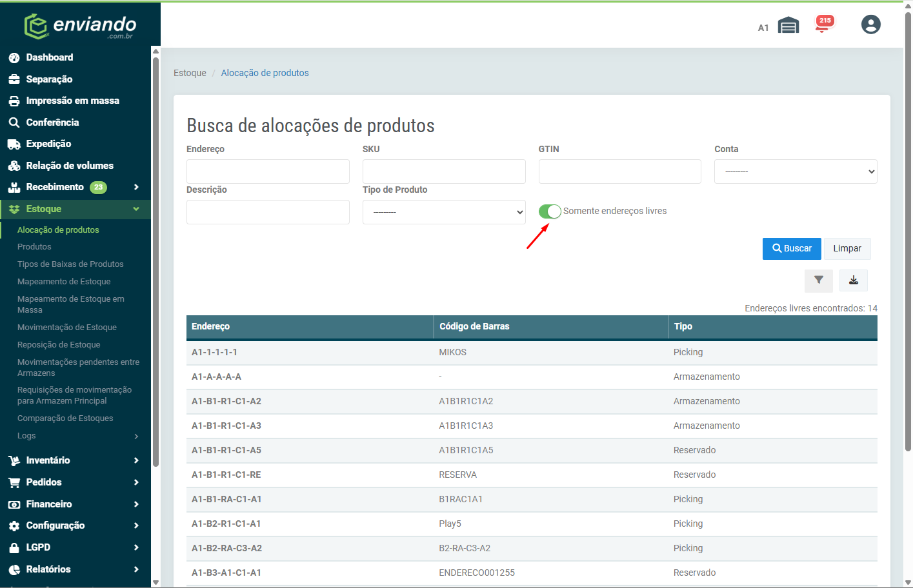Click the sidebar vertical scrollbar thumb
913x588 pixels.
156,262
